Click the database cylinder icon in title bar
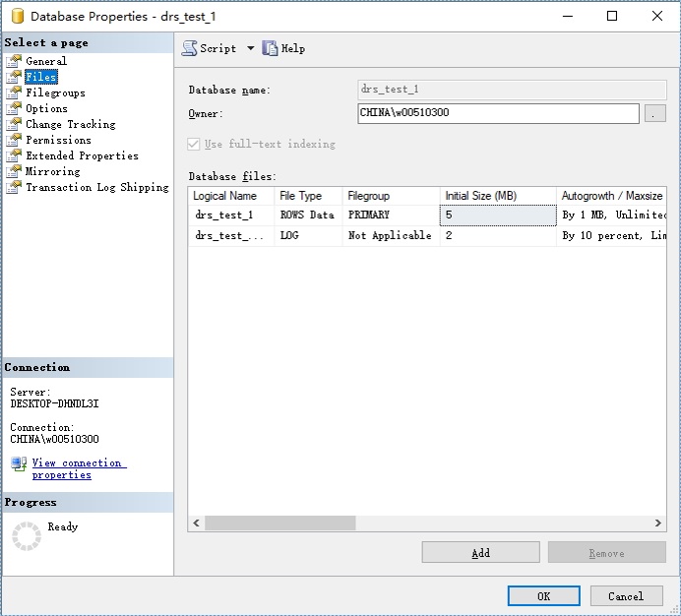The height and width of the screenshot is (616, 681). [x=18, y=16]
